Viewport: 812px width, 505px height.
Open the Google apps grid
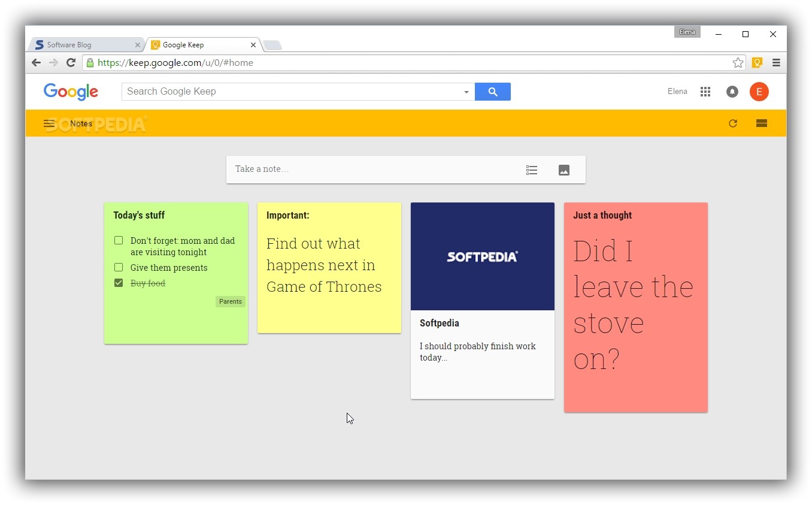(x=705, y=92)
